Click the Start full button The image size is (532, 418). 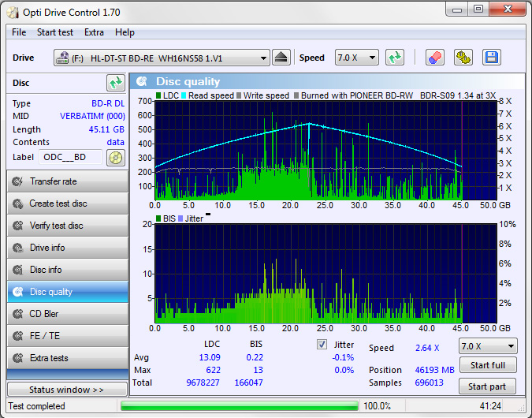click(x=488, y=365)
